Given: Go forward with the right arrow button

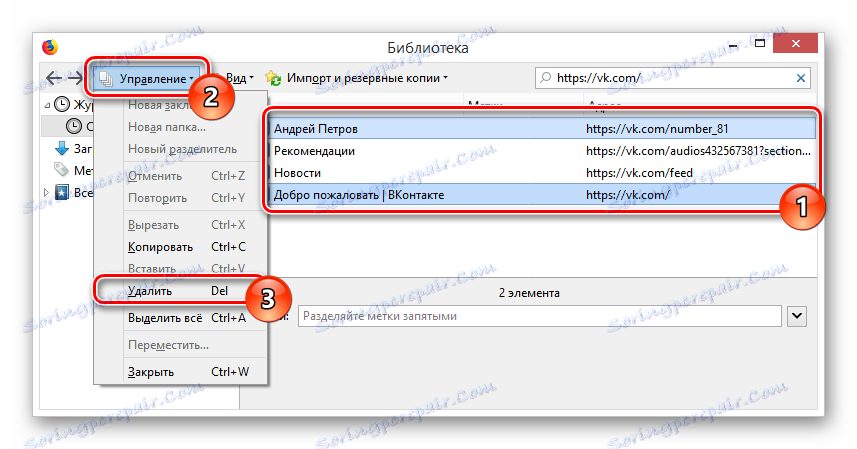Looking at the screenshot, I should (75, 79).
